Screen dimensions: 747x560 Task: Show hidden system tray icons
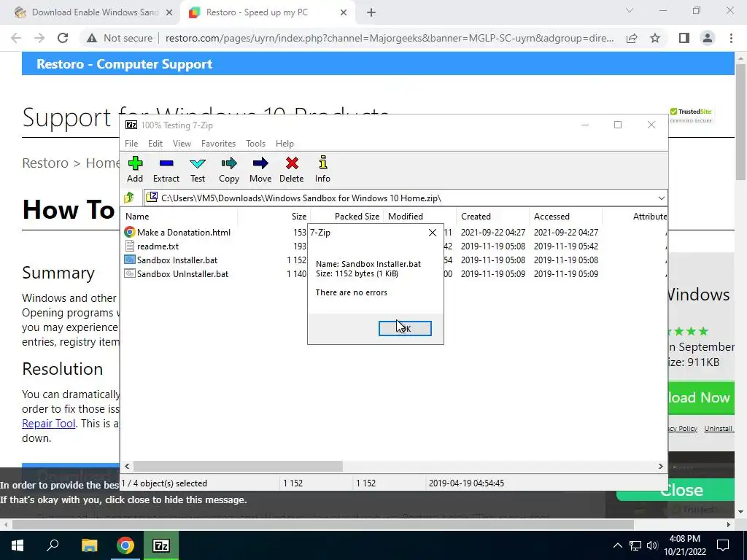click(x=617, y=545)
